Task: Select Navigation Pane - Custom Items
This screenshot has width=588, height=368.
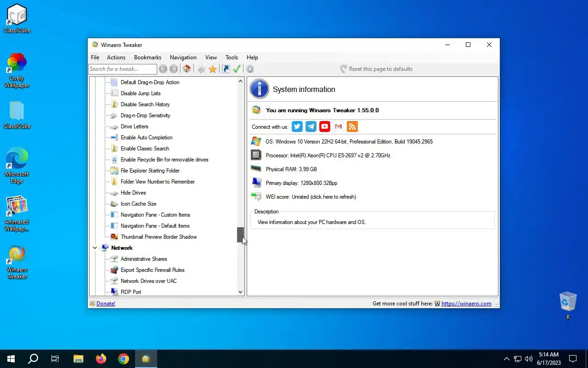Action: pyautogui.click(x=155, y=215)
